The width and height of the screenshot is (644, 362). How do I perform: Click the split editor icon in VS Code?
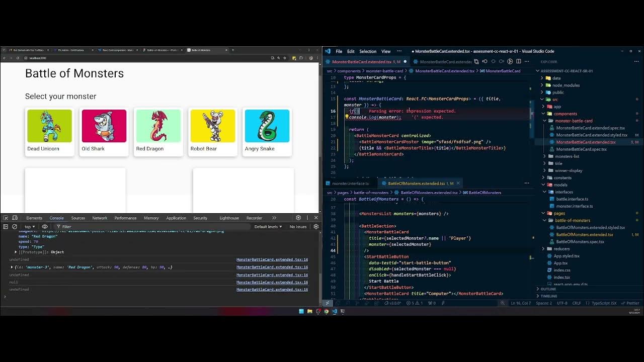(x=519, y=61)
